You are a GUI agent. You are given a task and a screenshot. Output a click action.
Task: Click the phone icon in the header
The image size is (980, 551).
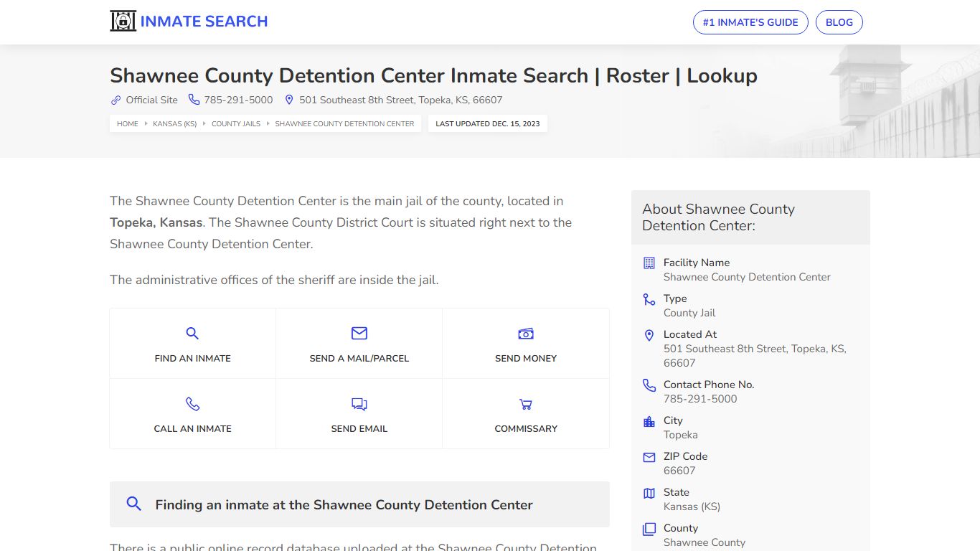(x=194, y=100)
